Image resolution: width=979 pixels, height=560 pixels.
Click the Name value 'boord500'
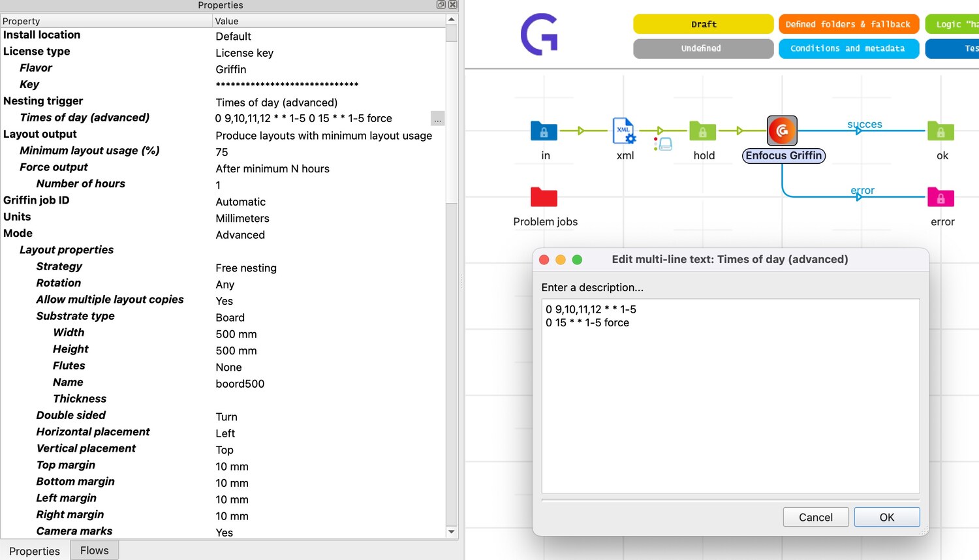click(240, 384)
